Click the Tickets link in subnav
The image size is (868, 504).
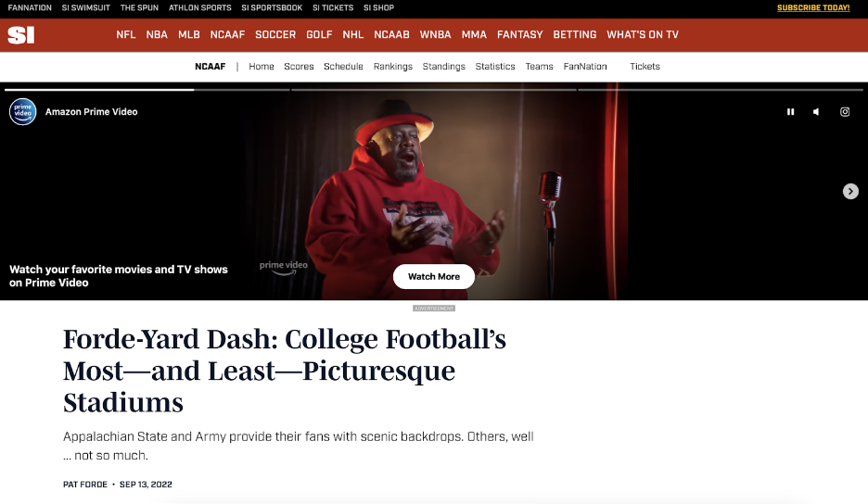click(645, 67)
